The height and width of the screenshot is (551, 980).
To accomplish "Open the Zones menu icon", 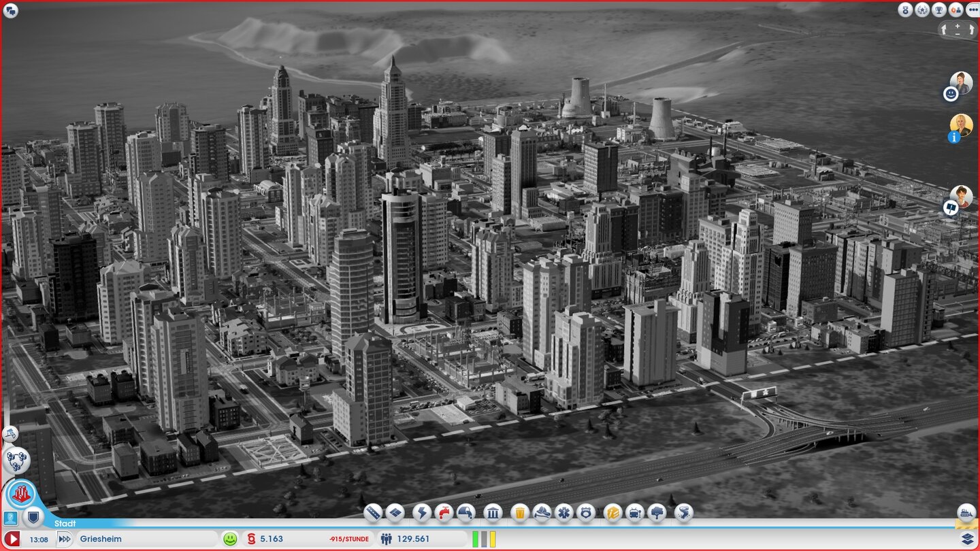I will [395, 512].
